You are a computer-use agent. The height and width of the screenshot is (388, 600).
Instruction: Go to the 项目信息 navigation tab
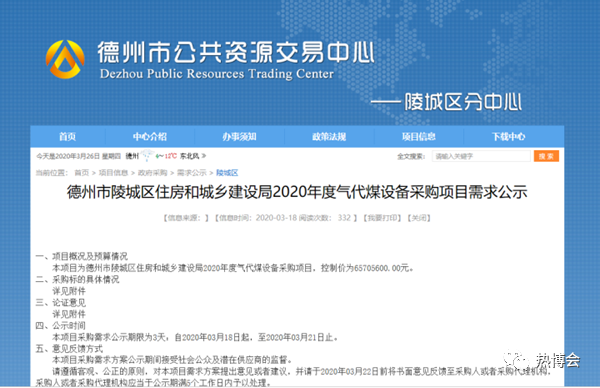(x=419, y=137)
